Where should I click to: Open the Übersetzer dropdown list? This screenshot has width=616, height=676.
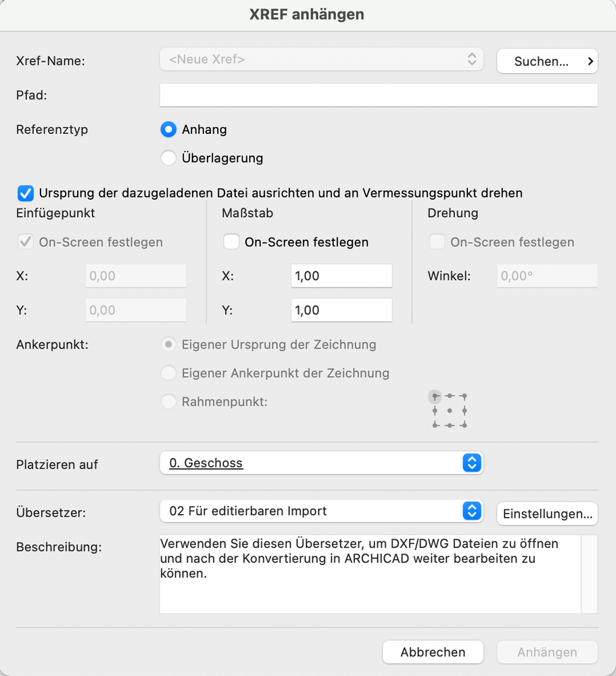pos(321,512)
